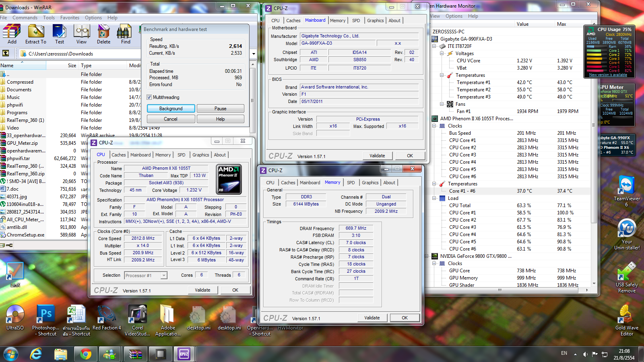
Task: Collapse the Load node in Hardware Monitor
Action: click(434, 198)
